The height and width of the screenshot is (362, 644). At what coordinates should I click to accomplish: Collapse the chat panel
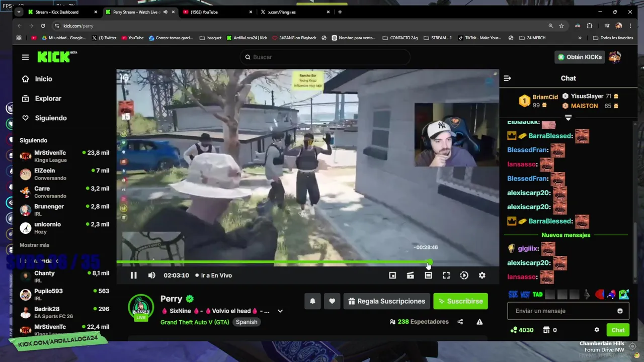(507, 78)
